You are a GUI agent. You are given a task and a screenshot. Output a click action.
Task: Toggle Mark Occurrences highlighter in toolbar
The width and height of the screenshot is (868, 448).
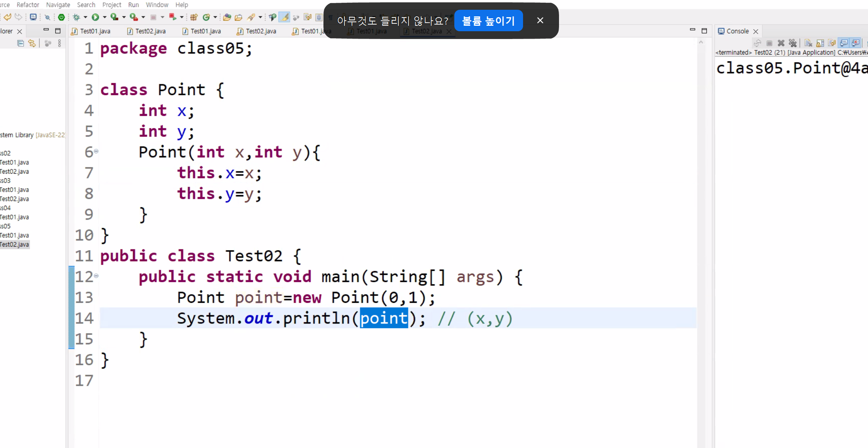pos(285,17)
